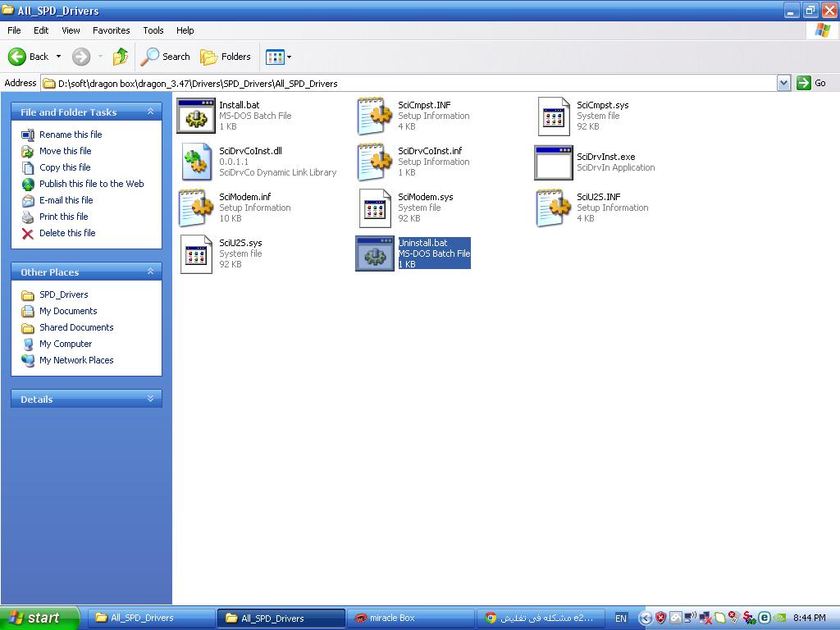840x630 pixels.
Task: Click the Install.bat file name text
Action: click(239, 105)
